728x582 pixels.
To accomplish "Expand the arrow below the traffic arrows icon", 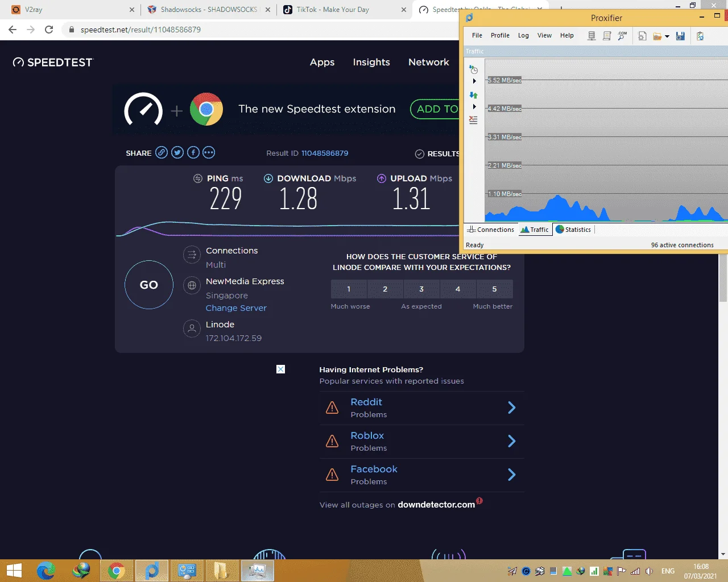I will pyautogui.click(x=474, y=107).
